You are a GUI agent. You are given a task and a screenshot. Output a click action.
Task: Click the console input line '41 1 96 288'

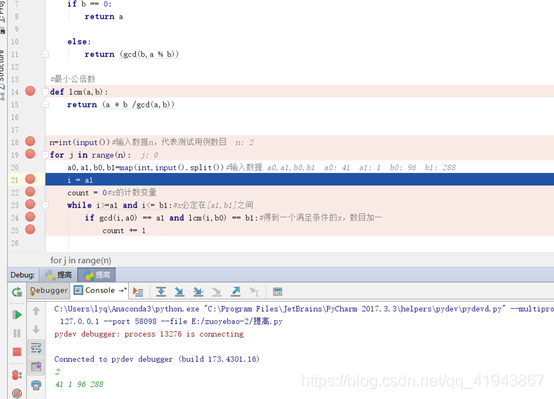tap(79, 384)
